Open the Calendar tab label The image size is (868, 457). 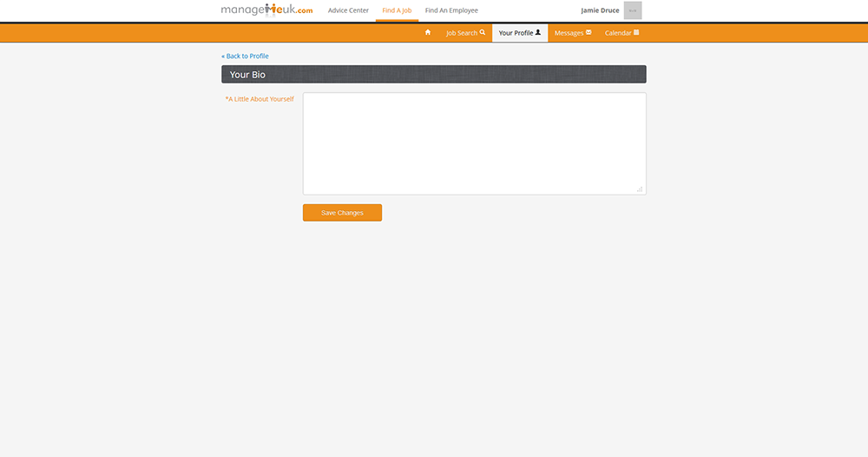[617, 33]
